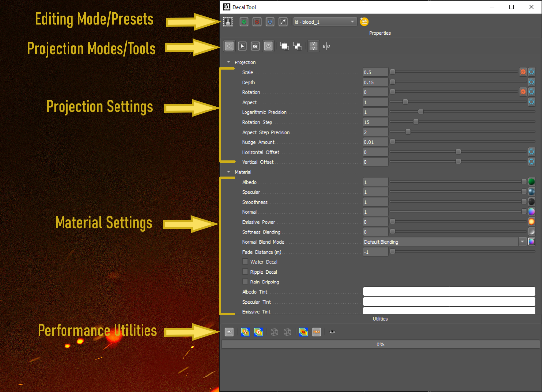Select the four-arrow move projection mode
The image size is (542, 392).
tap(229, 46)
